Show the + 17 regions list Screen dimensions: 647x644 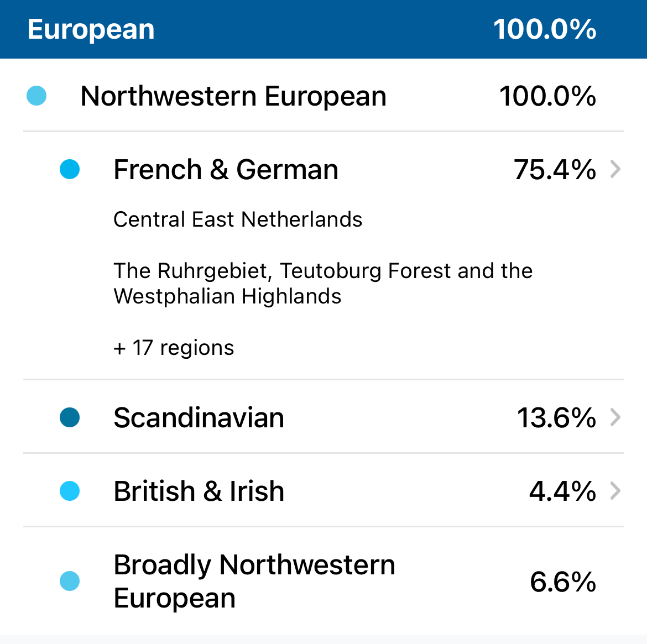(x=174, y=348)
